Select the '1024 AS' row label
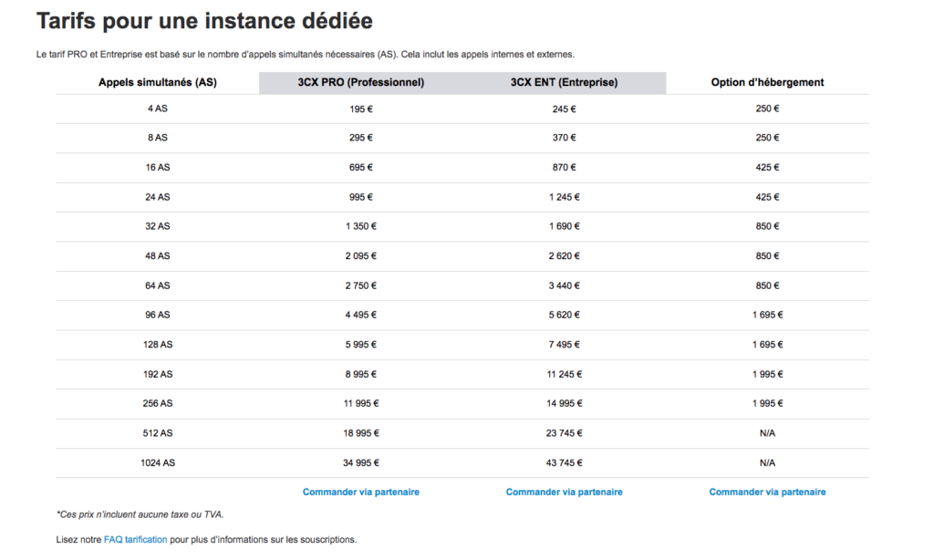The height and width of the screenshot is (560, 934). click(157, 463)
